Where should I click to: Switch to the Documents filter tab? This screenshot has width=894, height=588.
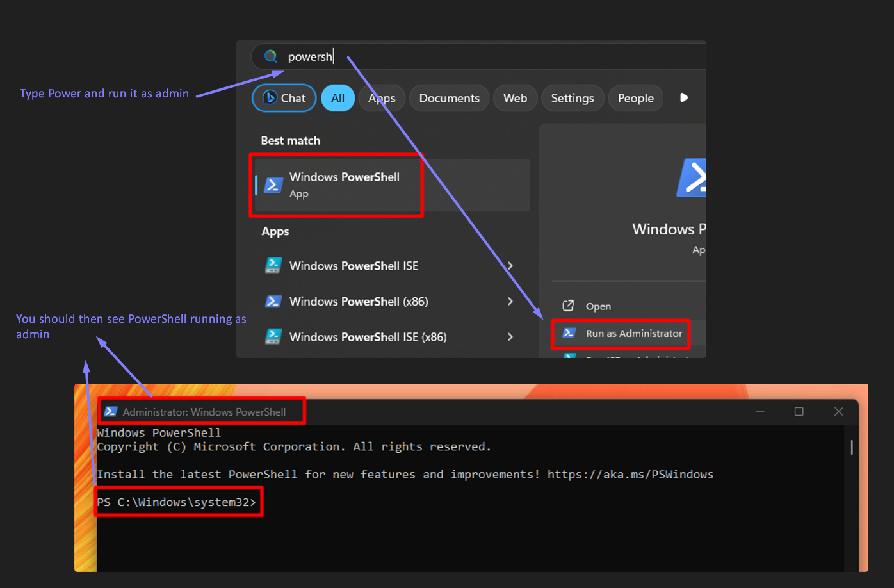(x=450, y=98)
